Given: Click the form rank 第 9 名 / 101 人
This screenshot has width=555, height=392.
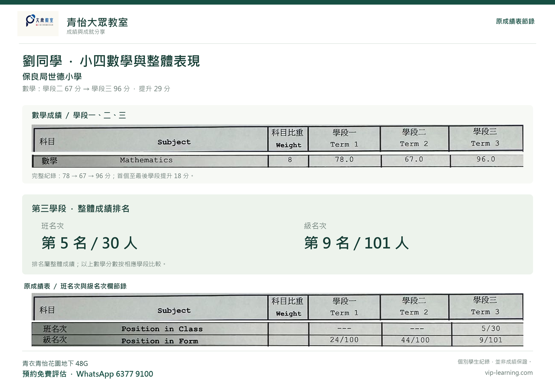Looking at the screenshot, I should [x=357, y=243].
